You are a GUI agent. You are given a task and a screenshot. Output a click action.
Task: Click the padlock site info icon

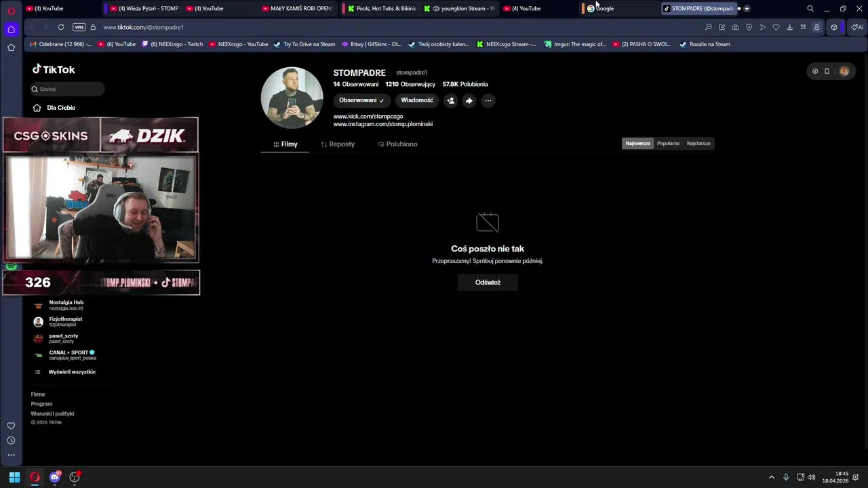94,27
